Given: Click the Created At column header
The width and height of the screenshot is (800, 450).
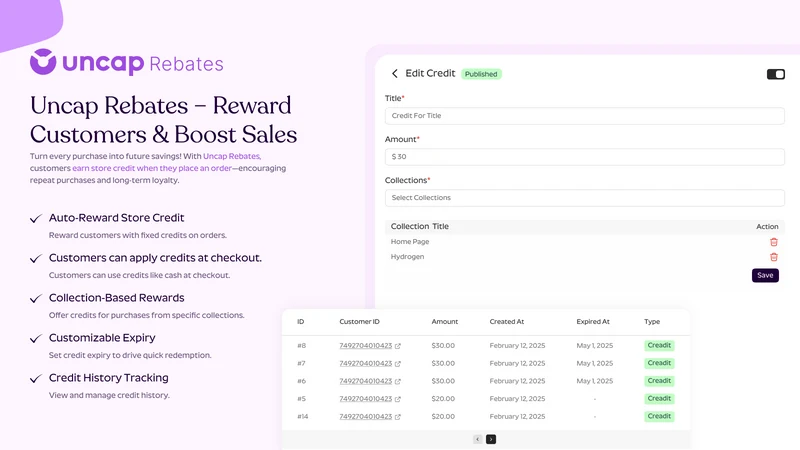Looking at the screenshot, I should tap(507, 321).
